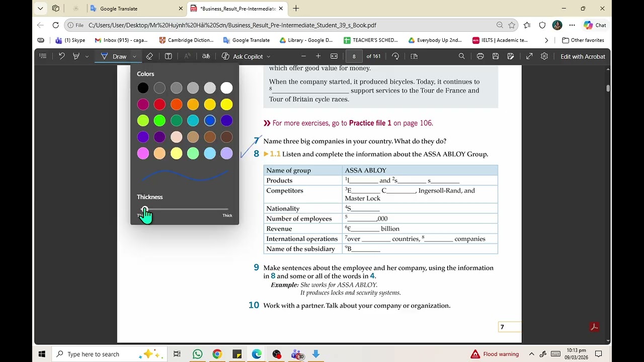Viewport: 644px width, 362px height.
Task: Click Edit with Acrobat
Action: (583, 56)
